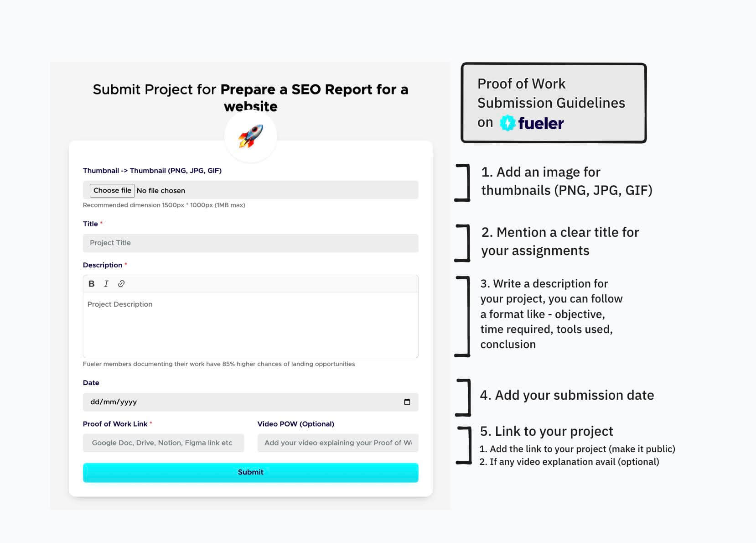Click the cyan Submit button
The image size is (756, 543).
[x=250, y=472]
